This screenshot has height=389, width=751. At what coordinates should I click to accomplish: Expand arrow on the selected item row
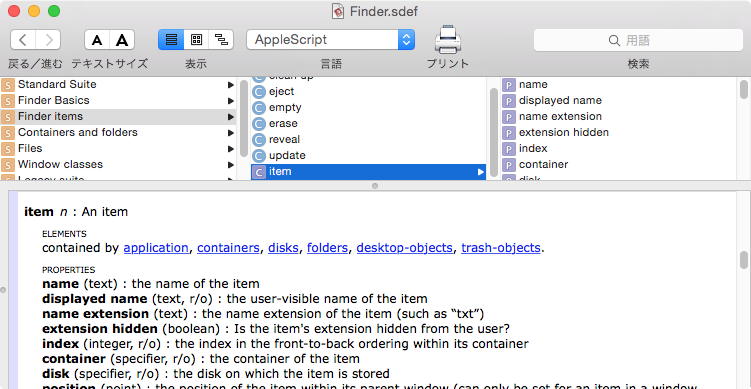coord(480,172)
